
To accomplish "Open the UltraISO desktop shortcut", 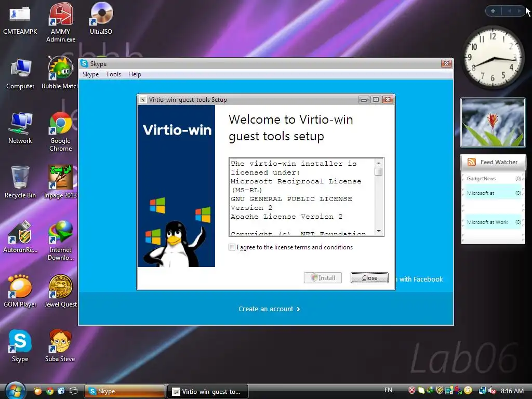I will 101,19.
